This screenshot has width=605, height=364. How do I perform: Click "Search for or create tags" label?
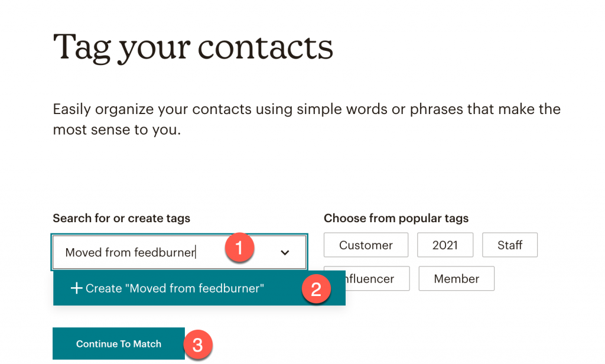coord(122,218)
